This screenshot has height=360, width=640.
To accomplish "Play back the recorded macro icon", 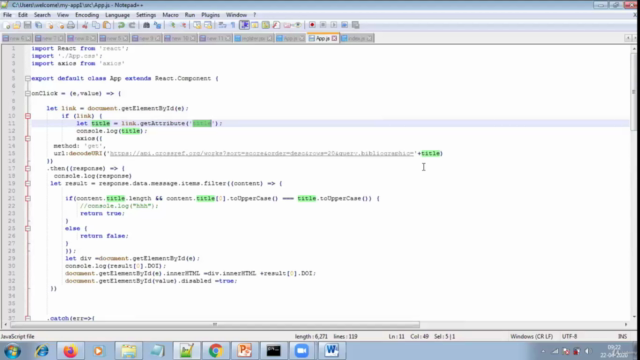I will tap(333, 25).
